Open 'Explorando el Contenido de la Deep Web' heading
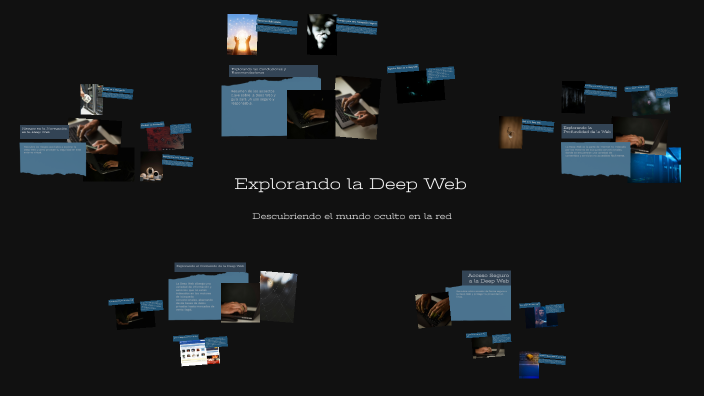The width and height of the screenshot is (704, 396). tap(210, 266)
